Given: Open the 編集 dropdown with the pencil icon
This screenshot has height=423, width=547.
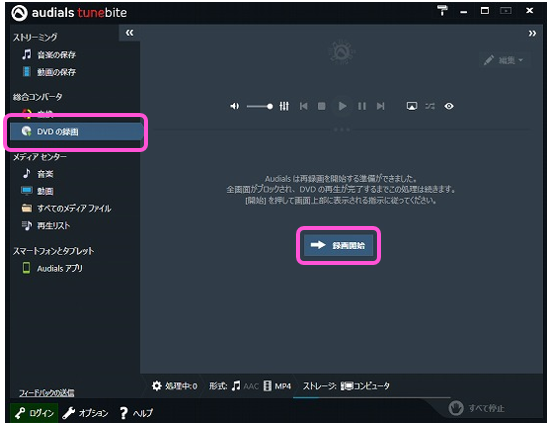Looking at the screenshot, I should 504,60.
